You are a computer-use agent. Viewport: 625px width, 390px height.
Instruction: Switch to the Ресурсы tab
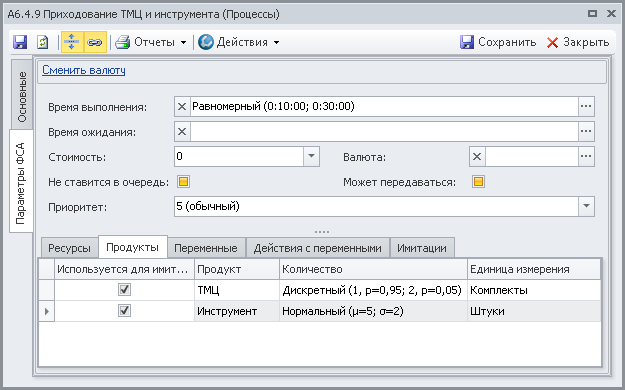coord(69,248)
